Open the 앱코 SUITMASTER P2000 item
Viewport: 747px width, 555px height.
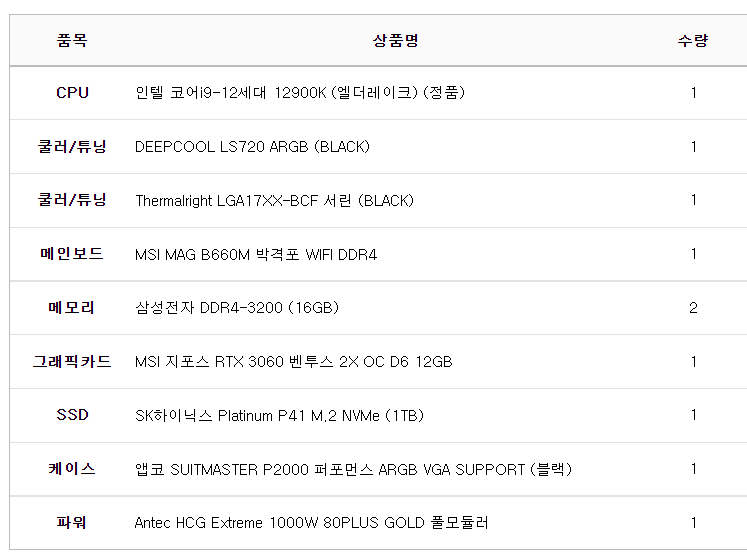(353, 469)
